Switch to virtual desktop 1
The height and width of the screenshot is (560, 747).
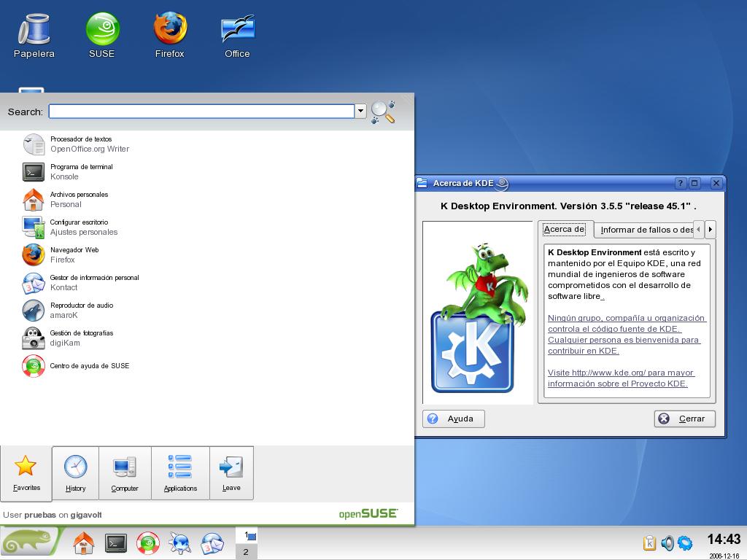(x=247, y=535)
